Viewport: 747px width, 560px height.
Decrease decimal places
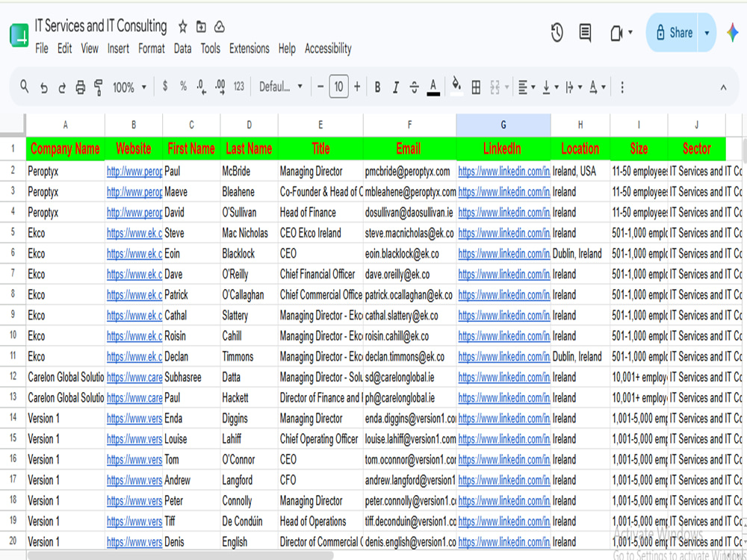[201, 87]
